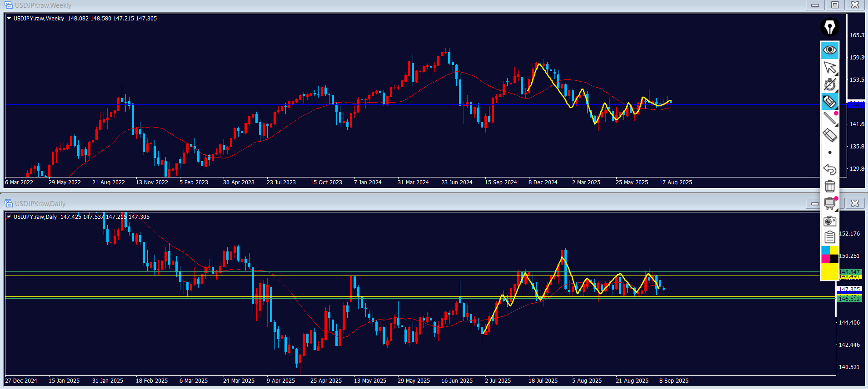Take a screenshot with the camera icon
This screenshot has height=389, width=868.
[x=830, y=221]
